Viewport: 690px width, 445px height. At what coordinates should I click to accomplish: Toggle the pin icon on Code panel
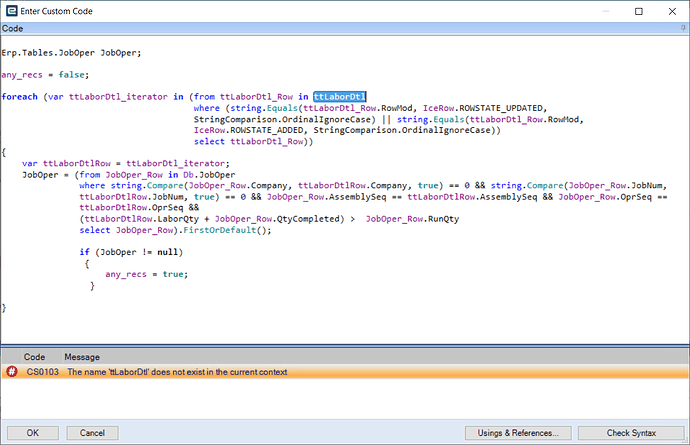tap(683, 28)
